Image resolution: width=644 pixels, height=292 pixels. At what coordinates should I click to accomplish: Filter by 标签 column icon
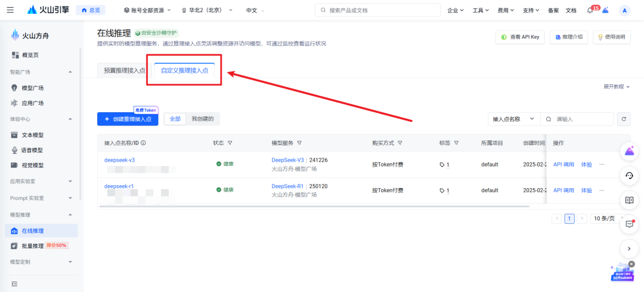click(456, 143)
